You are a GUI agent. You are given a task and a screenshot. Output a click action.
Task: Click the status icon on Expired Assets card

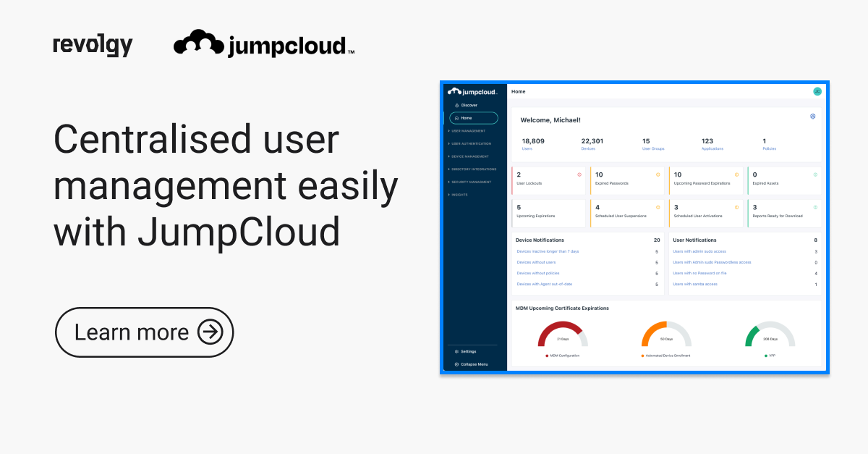(816, 175)
